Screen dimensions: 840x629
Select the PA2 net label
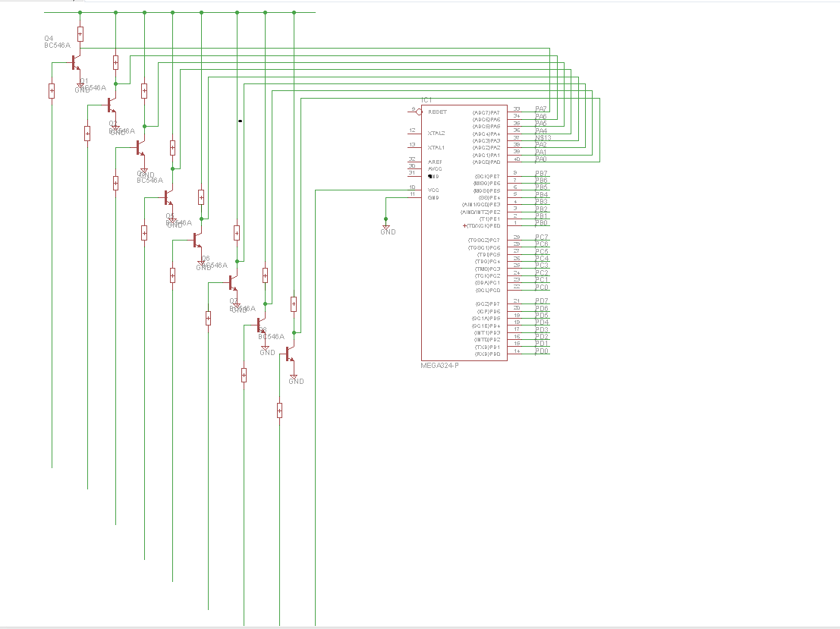click(541, 145)
